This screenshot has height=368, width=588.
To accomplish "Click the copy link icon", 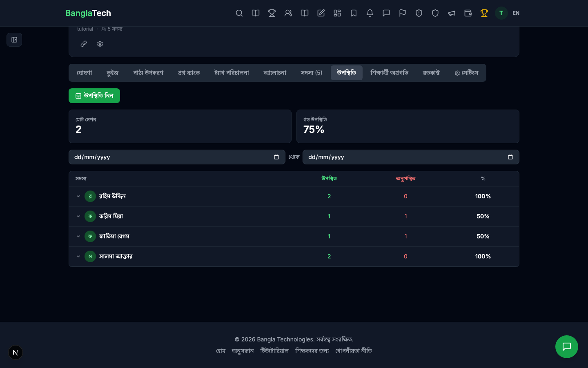I will (84, 44).
